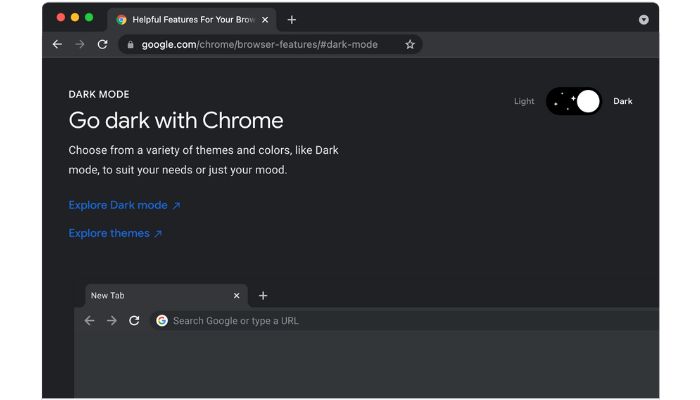The height and width of the screenshot is (400, 700).
Task: Click the arrow icon after Explore themes
Action: pyautogui.click(x=158, y=233)
